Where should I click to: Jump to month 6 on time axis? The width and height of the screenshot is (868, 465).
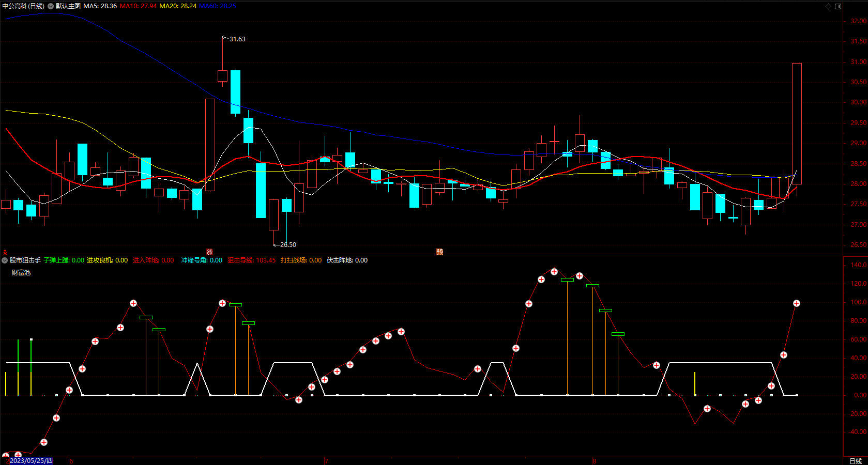tap(71, 461)
